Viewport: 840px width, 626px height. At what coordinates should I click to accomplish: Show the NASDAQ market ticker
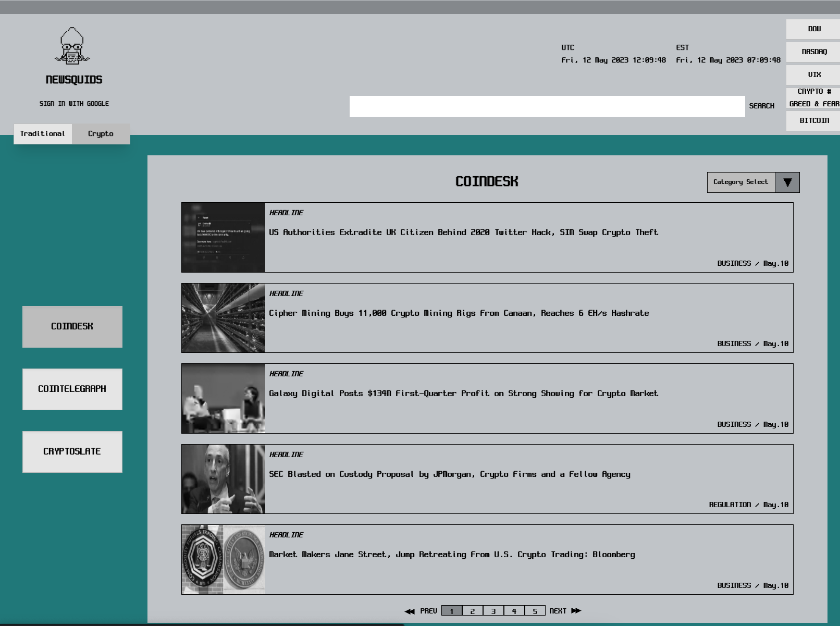click(x=813, y=52)
